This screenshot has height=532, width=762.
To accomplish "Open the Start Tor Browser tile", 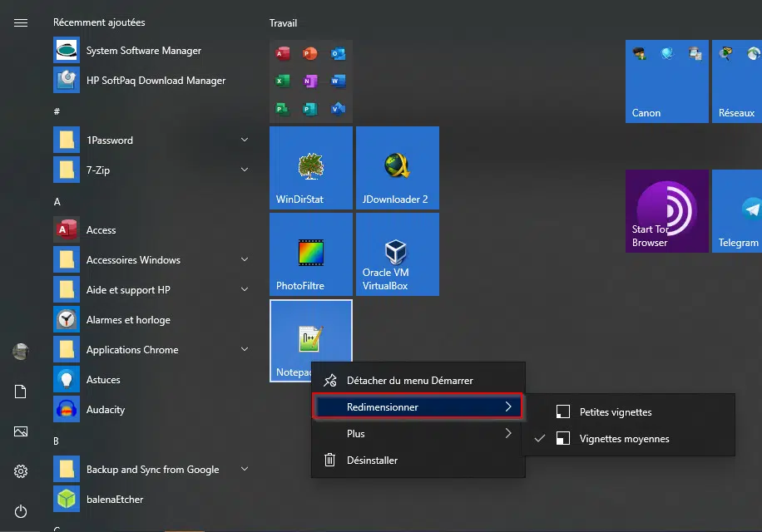I will coord(667,211).
